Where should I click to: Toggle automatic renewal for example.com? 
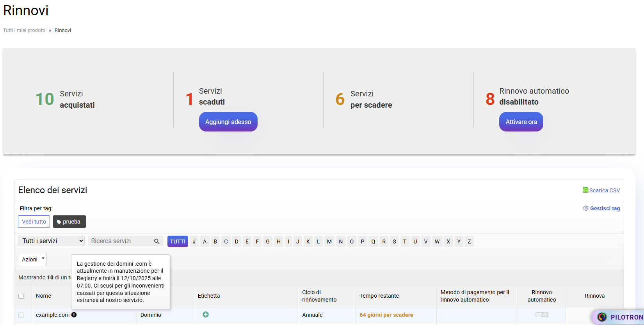(x=541, y=314)
